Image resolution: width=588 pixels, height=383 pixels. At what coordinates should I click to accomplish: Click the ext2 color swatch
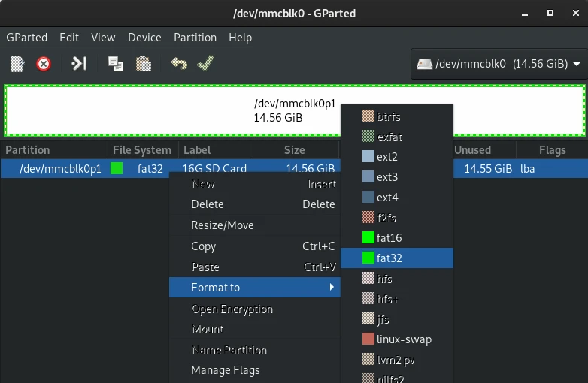pyautogui.click(x=368, y=156)
